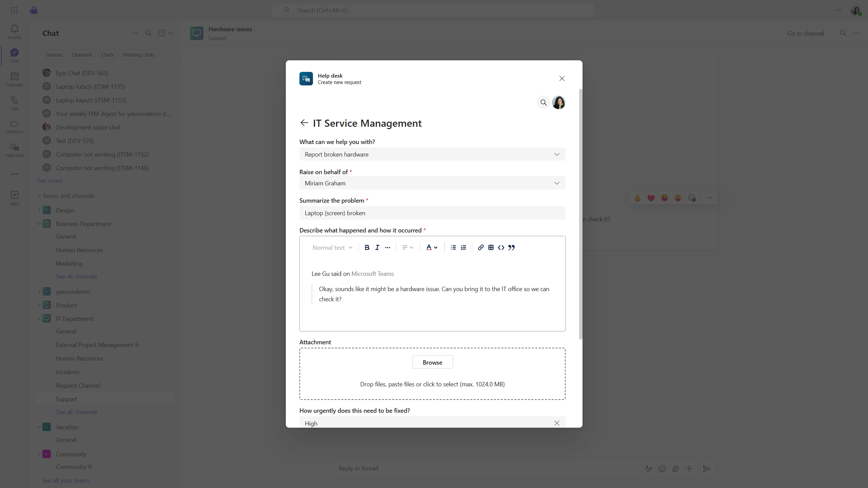Click Browse to attach a file
Image resolution: width=868 pixels, height=488 pixels.
(432, 362)
